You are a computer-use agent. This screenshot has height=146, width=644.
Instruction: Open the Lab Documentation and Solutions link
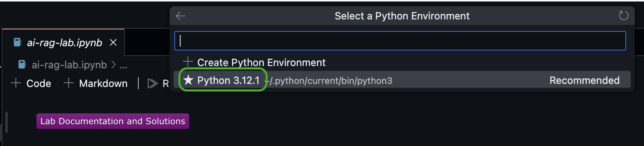[x=113, y=121]
